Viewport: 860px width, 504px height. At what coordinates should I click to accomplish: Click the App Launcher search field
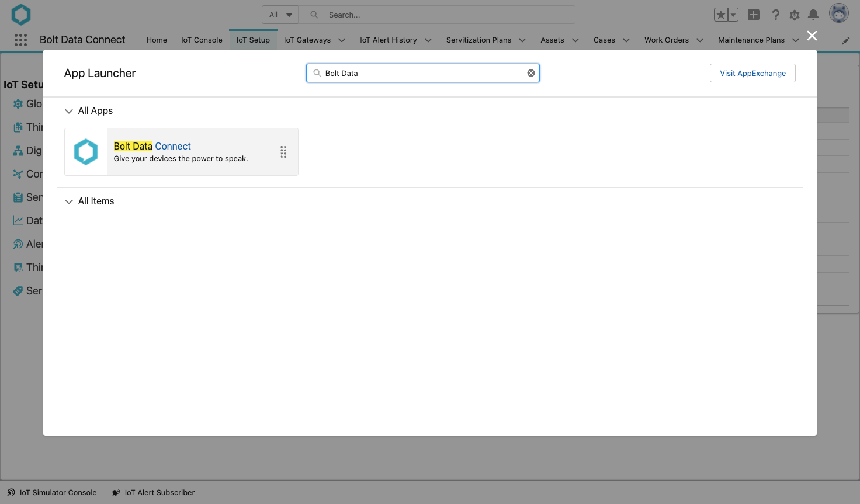pos(423,73)
